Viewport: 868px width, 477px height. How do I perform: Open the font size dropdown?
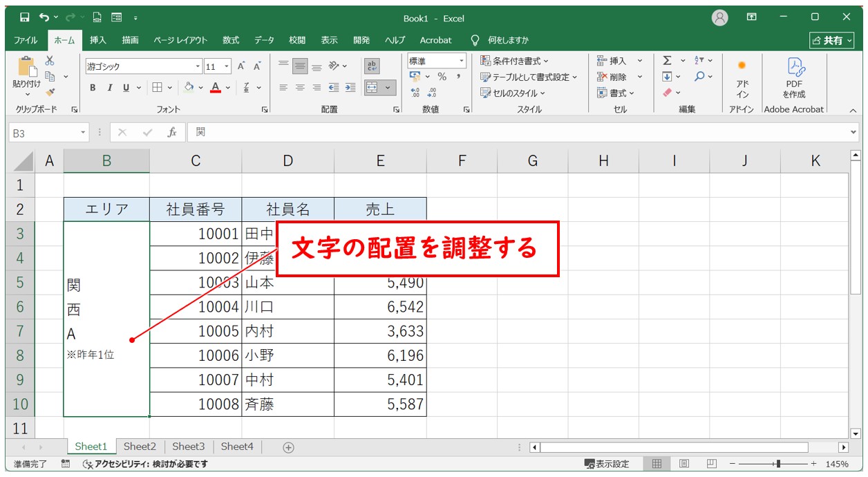[x=227, y=66]
